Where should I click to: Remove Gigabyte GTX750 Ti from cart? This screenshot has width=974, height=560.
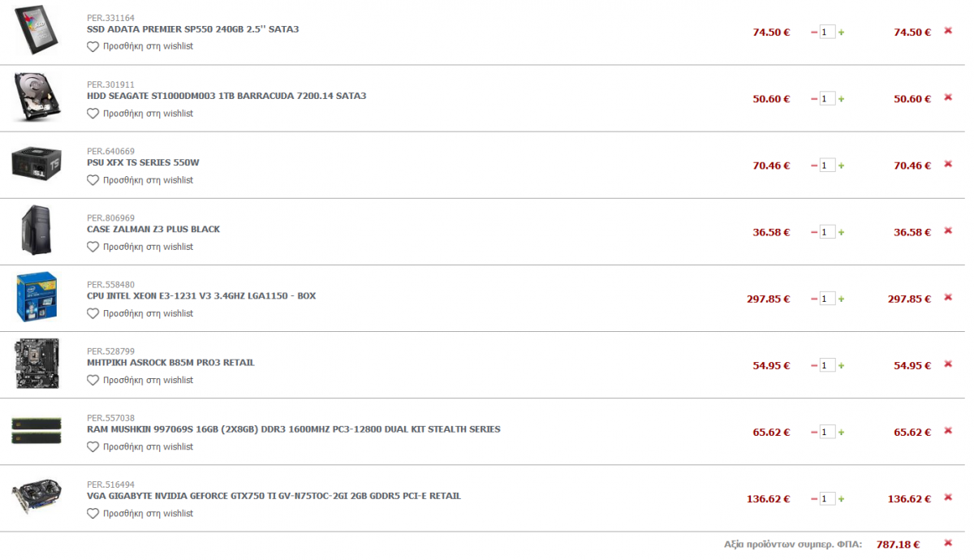pos(947,497)
